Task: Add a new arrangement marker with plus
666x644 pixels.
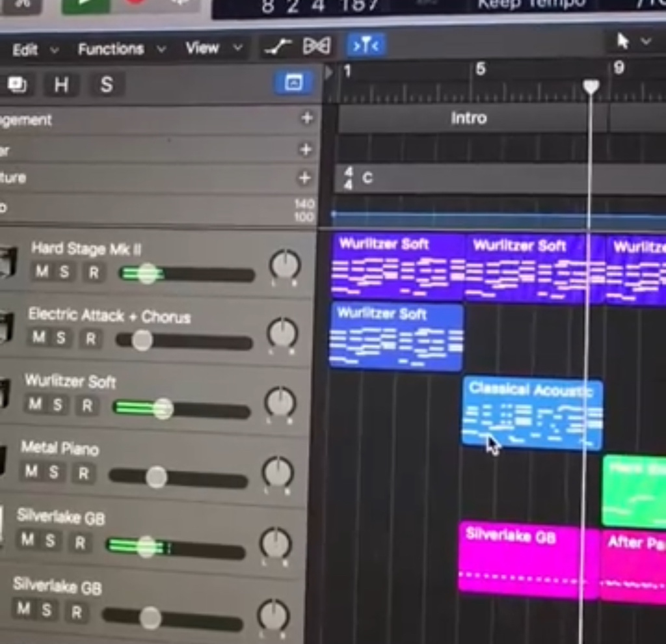Action: 306,118
